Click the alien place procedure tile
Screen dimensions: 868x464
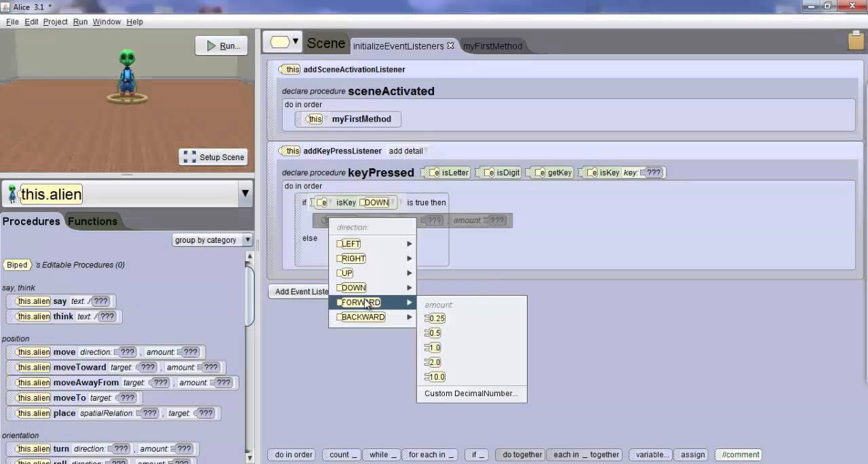pyautogui.click(x=113, y=413)
